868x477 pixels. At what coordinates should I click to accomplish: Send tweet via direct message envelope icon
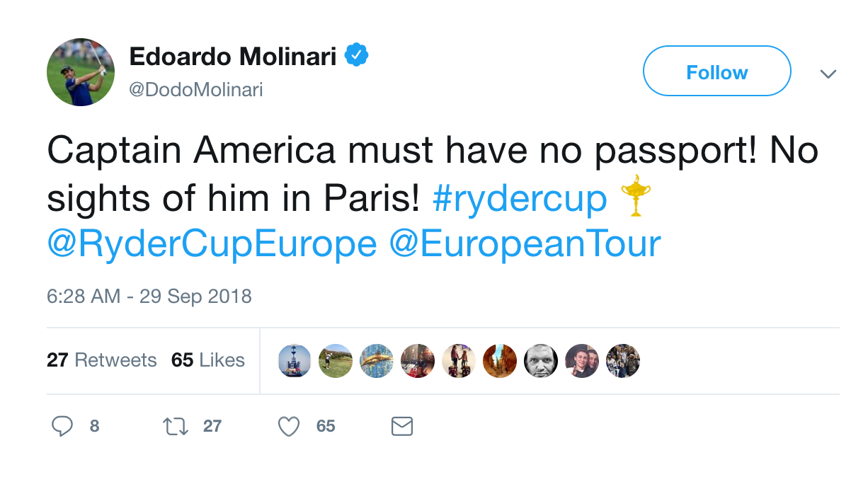click(401, 426)
